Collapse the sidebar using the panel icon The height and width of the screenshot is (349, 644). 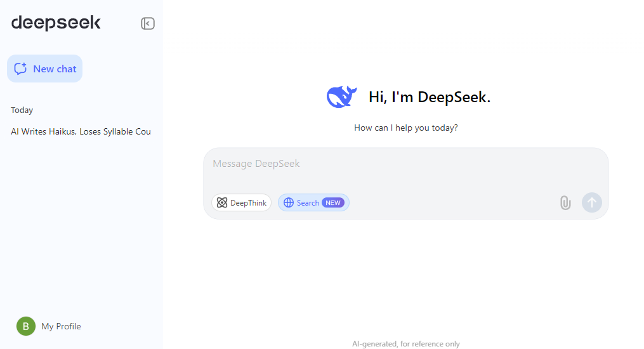tap(148, 23)
